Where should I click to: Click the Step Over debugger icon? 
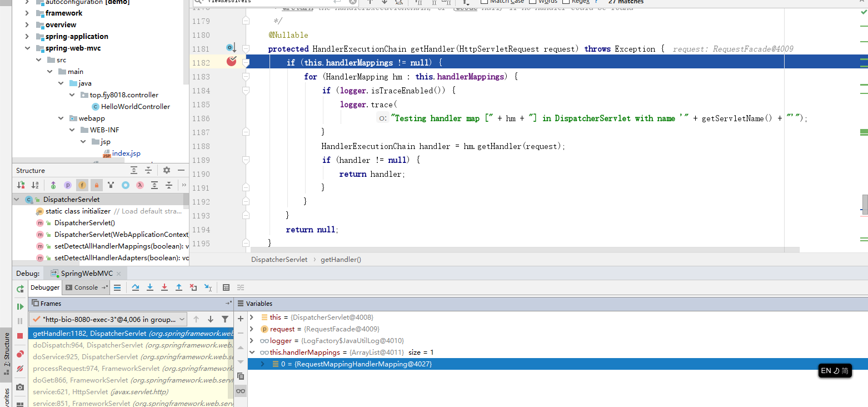coord(136,287)
